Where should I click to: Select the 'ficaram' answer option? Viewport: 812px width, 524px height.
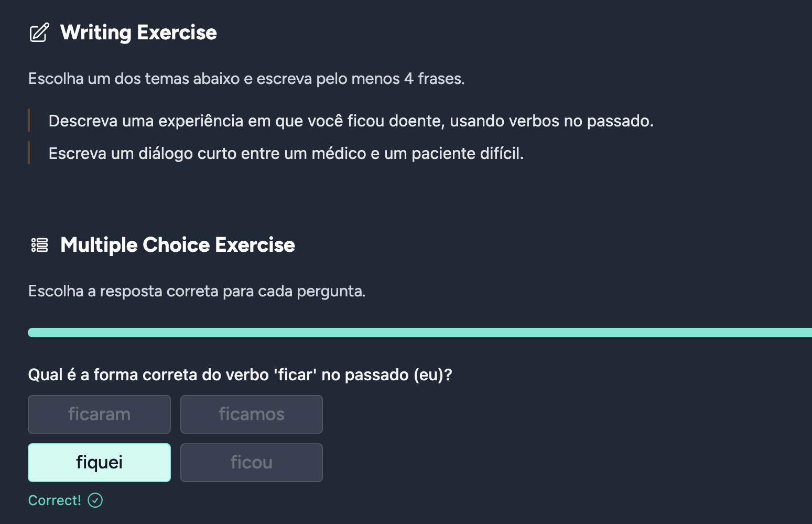99,414
